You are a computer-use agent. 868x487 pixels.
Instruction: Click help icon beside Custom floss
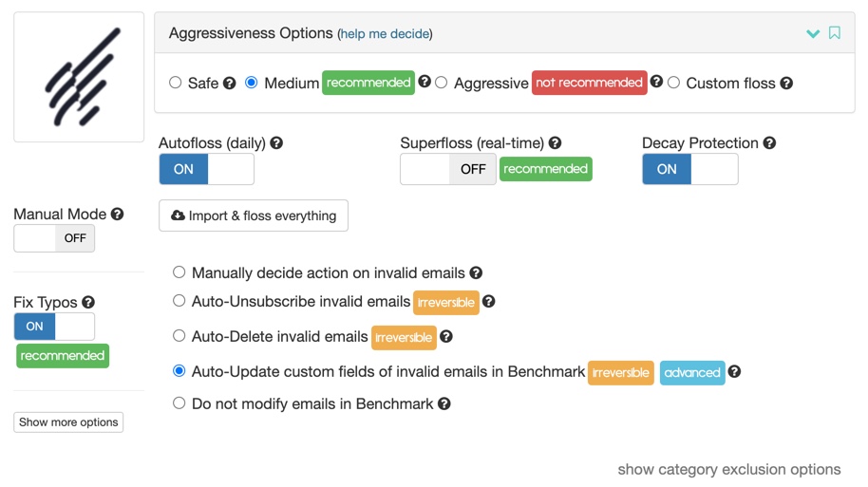(x=786, y=84)
